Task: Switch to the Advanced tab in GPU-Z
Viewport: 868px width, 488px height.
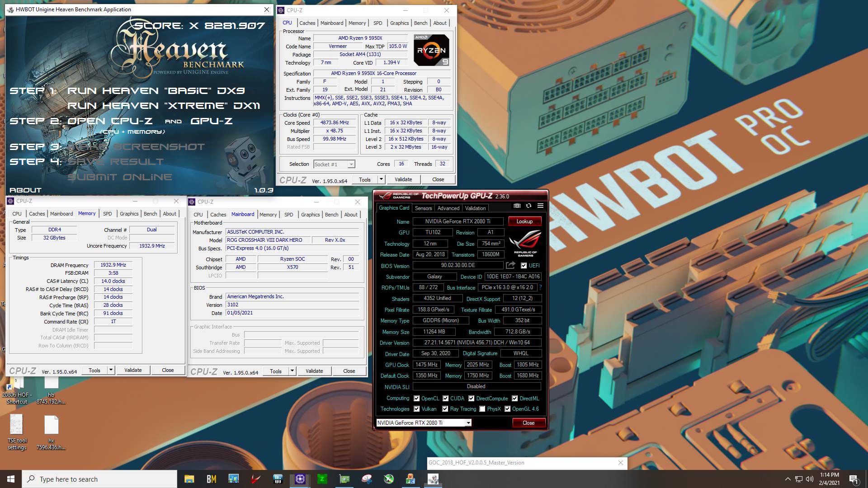Action: [x=448, y=208]
